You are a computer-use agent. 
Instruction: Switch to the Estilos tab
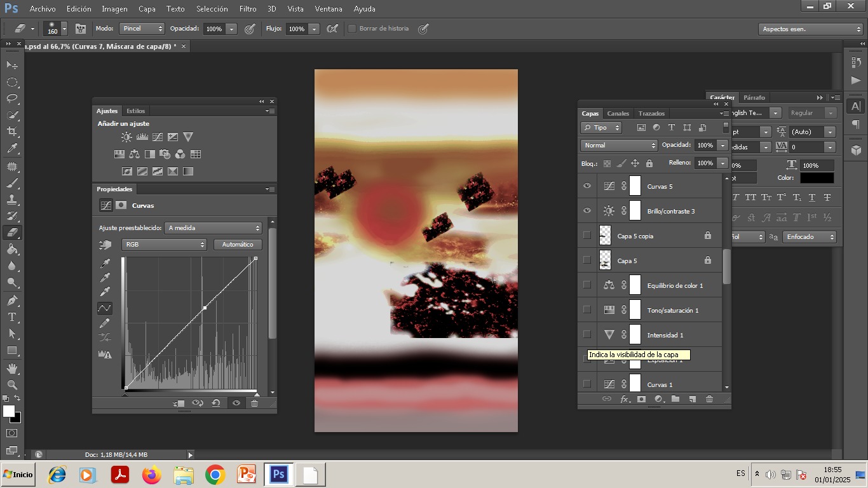(135, 111)
